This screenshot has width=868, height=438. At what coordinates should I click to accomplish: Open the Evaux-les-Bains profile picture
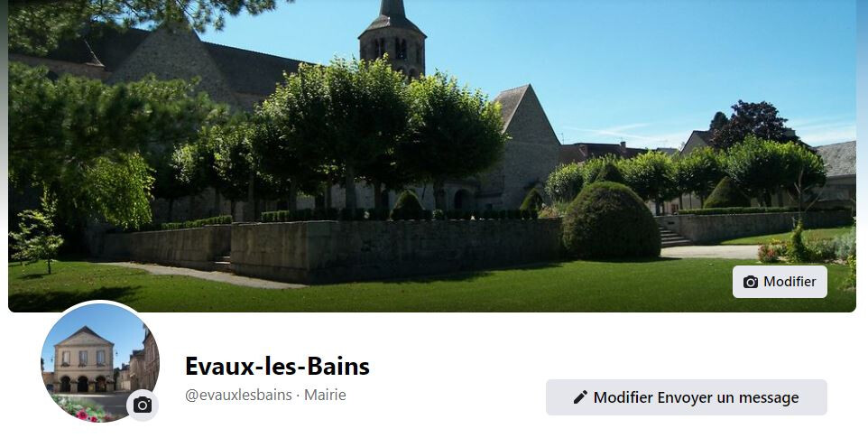[x=99, y=361]
